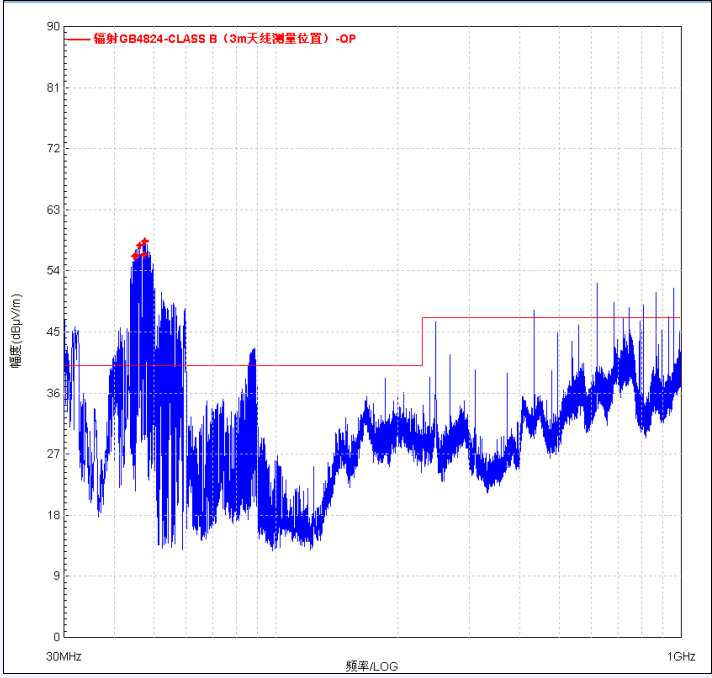This screenshot has height=678, width=712.
Task: Click the red line sample in the legend
Action: click(x=78, y=40)
